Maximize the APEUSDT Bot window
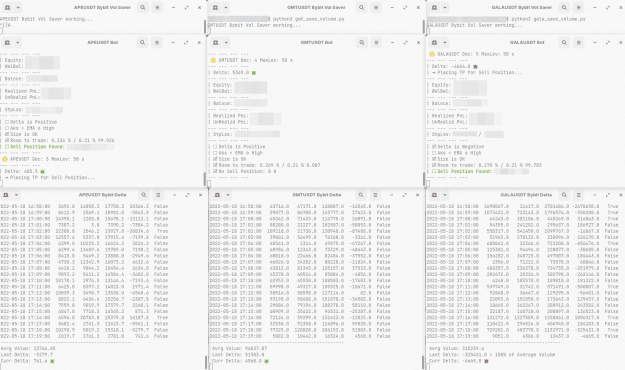This screenshot has width=625, height=370. tap(186, 42)
